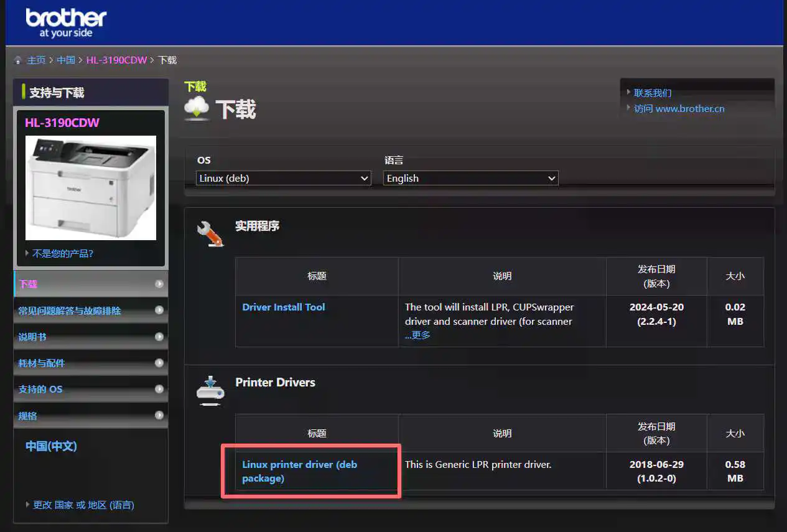
Task: Open 说明书 in the sidebar menu
Action: tap(91, 337)
